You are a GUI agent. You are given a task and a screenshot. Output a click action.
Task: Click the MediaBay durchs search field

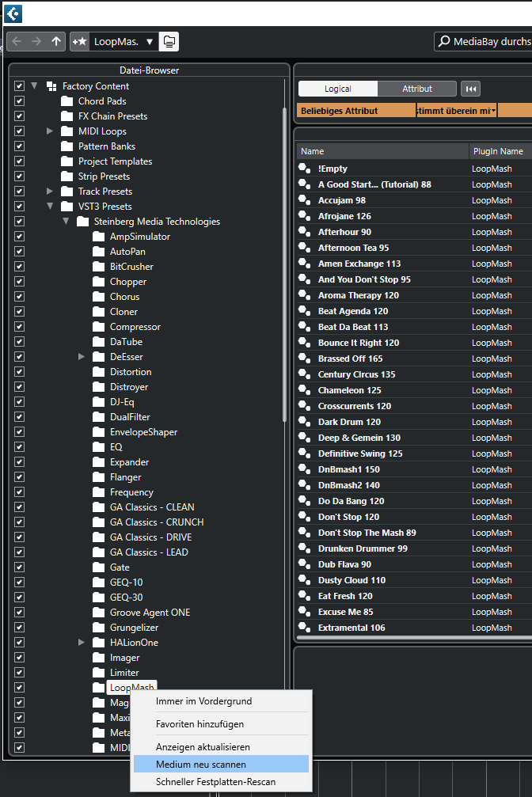coord(484,41)
